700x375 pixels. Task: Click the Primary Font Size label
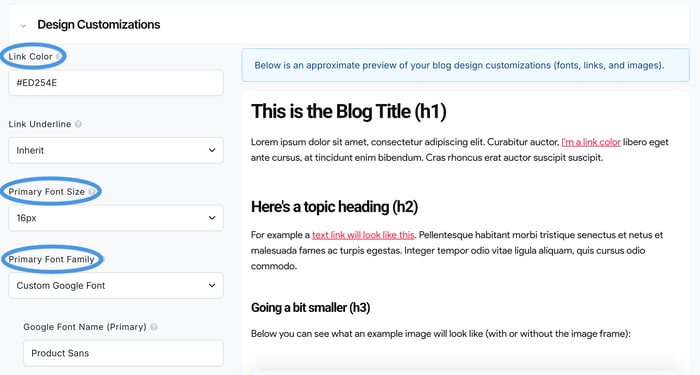click(x=46, y=192)
